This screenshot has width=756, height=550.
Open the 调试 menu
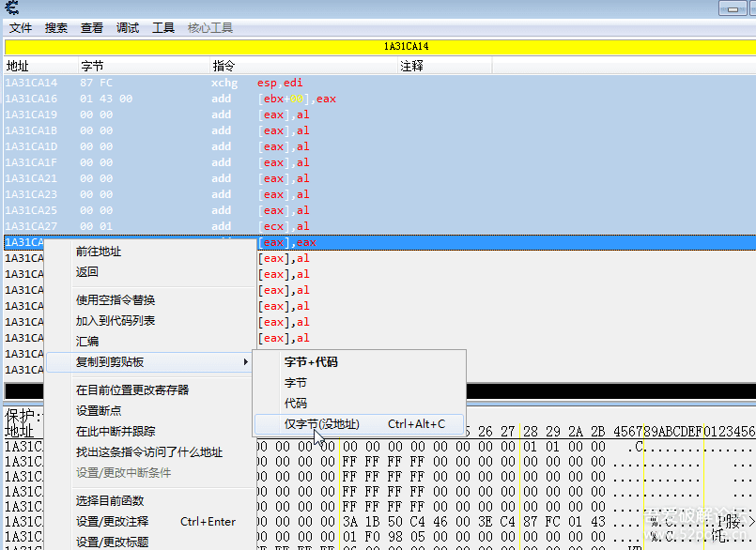coord(128,28)
